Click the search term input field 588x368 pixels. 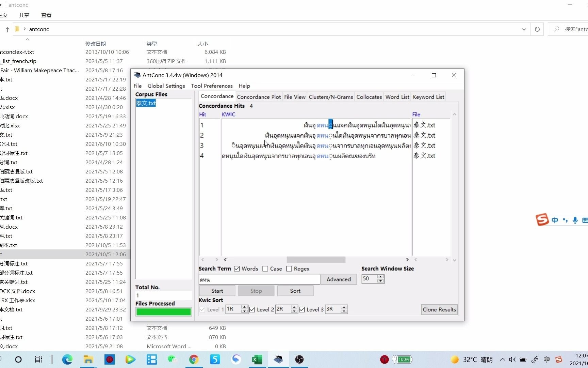point(259,279)
